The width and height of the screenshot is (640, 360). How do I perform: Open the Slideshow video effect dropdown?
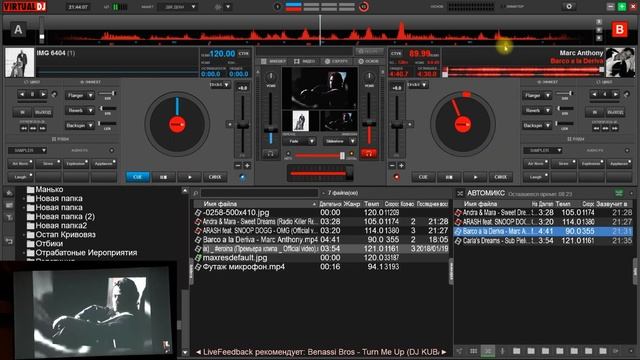click(340, 141)
